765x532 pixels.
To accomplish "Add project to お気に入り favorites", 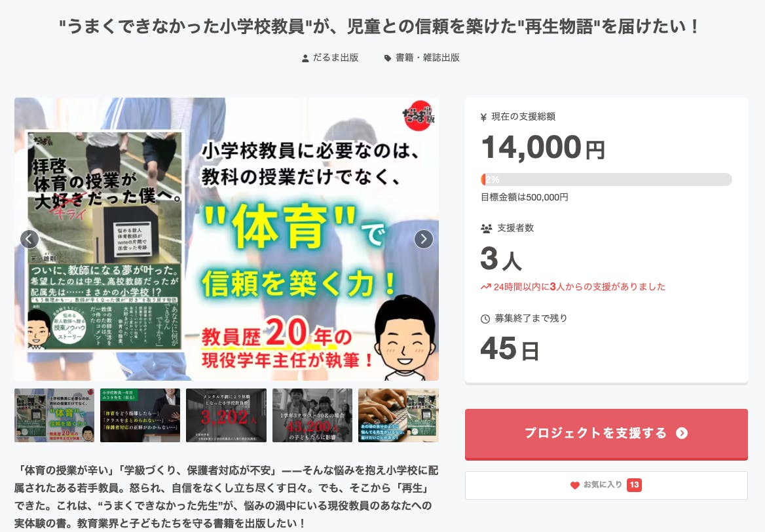I will 606,485.
